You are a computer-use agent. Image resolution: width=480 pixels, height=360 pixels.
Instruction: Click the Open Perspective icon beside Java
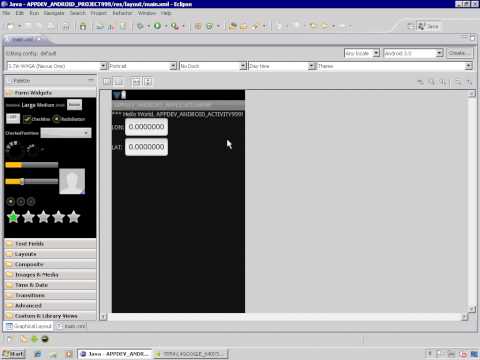click(x=411, y=26)
